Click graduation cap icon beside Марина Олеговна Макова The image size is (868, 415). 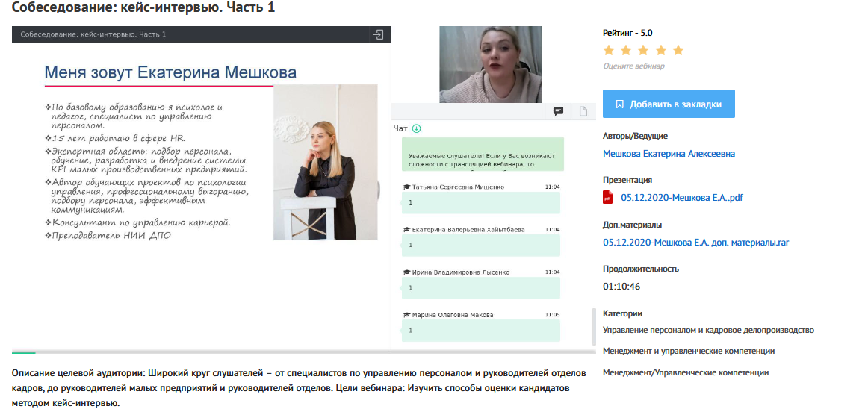click(x=406, y=315)
